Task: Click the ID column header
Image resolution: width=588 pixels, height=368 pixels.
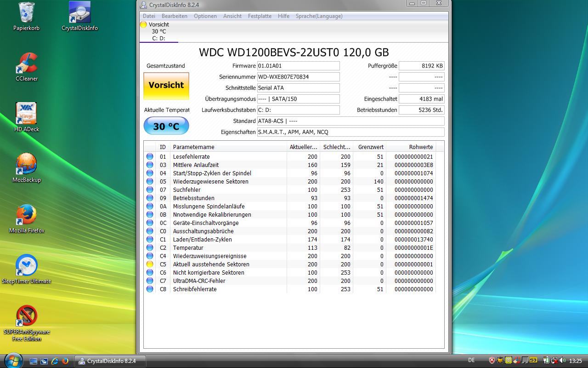Action: 164,147
